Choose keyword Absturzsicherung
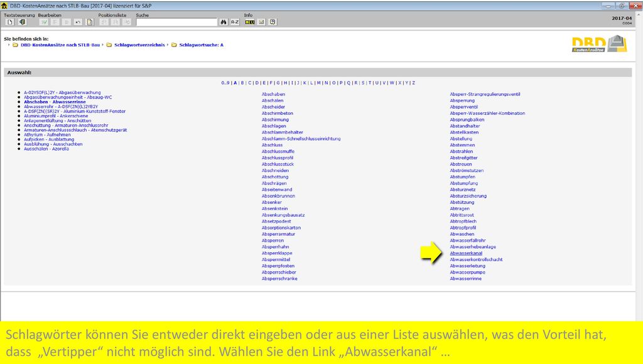Image resolution: width=643 pixels, height=364 pixels. click(468, 196)
